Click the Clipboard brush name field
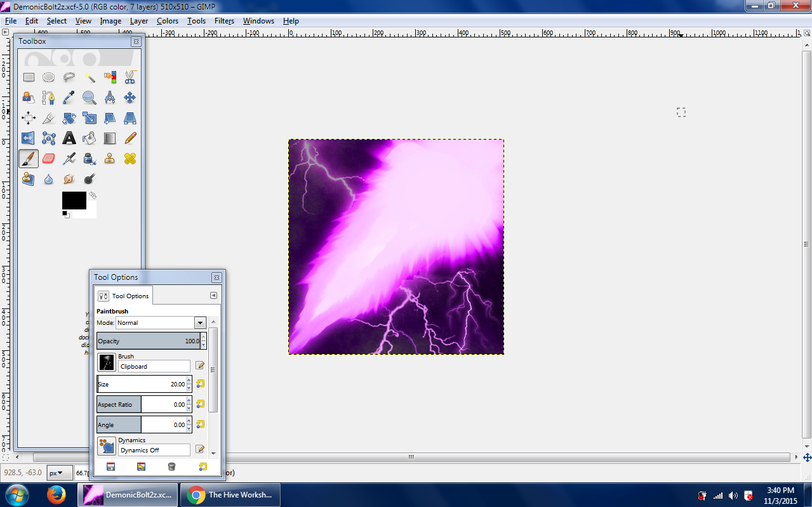 154,366
